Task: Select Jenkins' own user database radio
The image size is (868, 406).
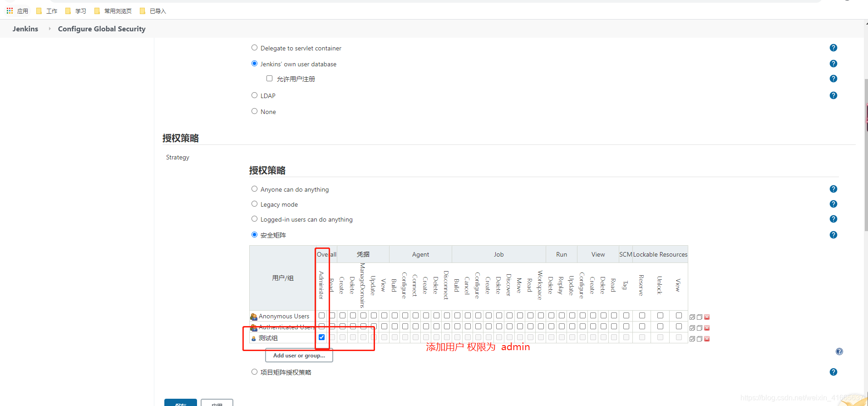Action: [254, 64]
